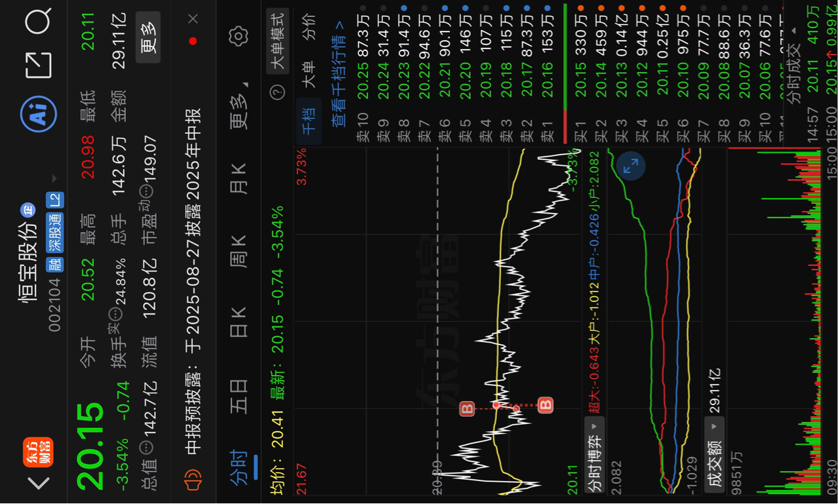Tap the 买3 order row at 20.13
Image resolution: width=838 pixels, height=504 pixels.
(622, 74)
